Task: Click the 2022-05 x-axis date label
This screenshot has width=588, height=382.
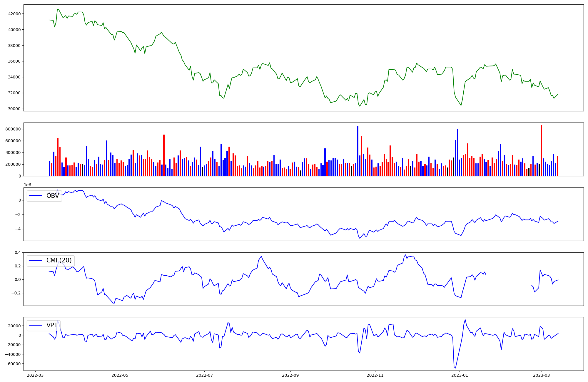Action: pyautogui.click(x=120, y=375)
